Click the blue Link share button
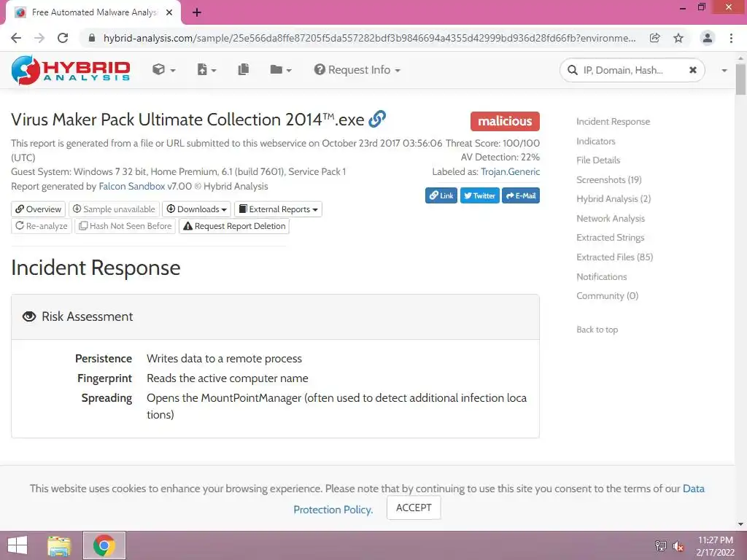The height and width of the screenshot is (560, 747). [x=441, y=195]
